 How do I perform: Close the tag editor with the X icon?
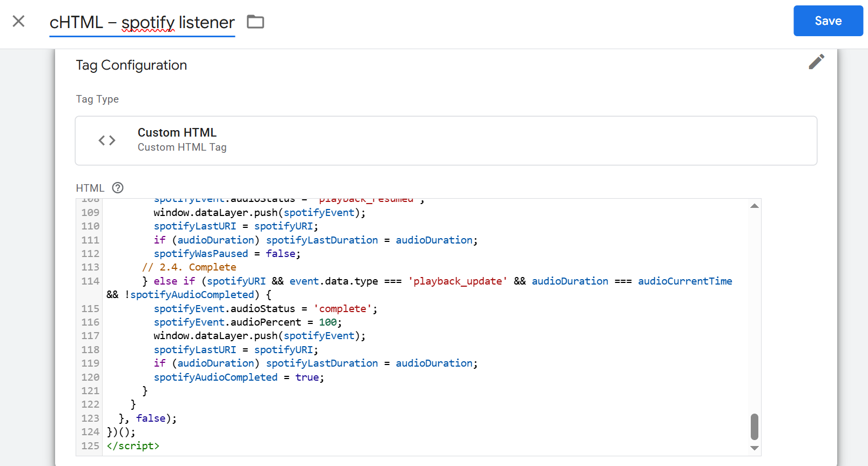(19, 21)
